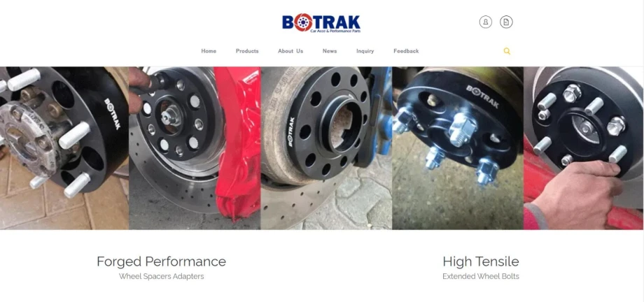The image size is (644, 302).
Task: Open Wheel Spacers Adapters link
Action: (162, 276)
